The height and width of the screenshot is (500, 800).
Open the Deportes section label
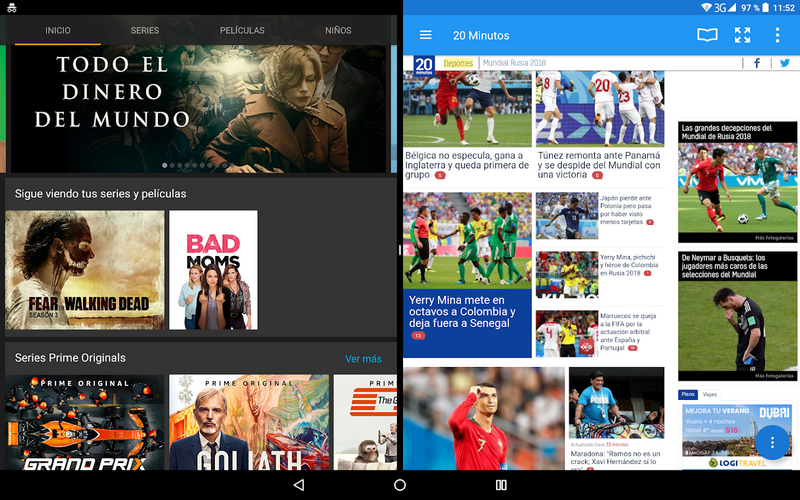[458, 63]
